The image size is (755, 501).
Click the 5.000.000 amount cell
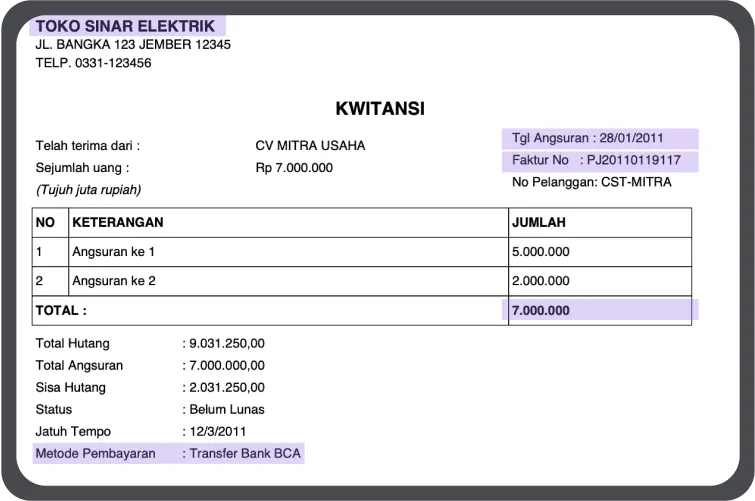[x=540, y=252]
